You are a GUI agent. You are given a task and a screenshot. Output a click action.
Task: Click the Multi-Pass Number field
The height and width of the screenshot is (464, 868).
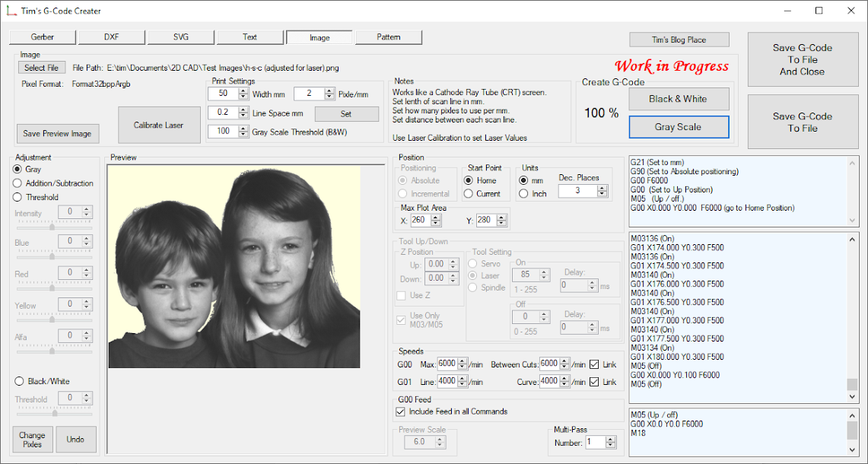coord(596,443)
